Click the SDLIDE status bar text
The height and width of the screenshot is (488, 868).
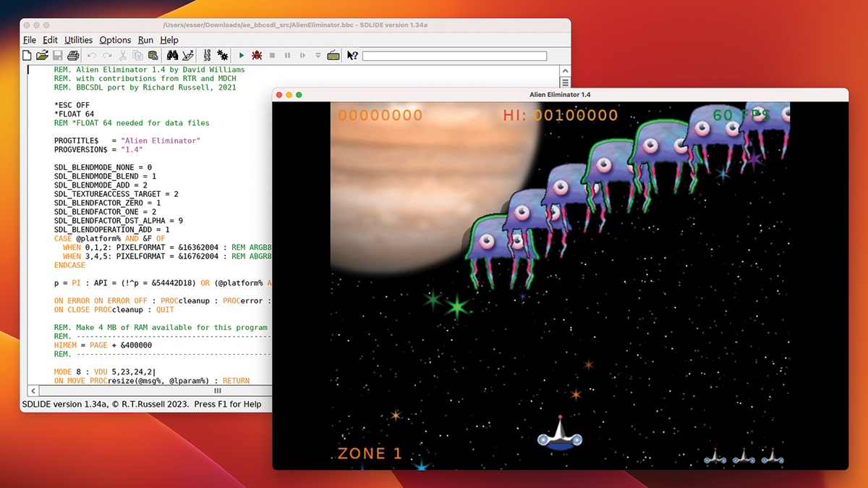tap(142, 404)
